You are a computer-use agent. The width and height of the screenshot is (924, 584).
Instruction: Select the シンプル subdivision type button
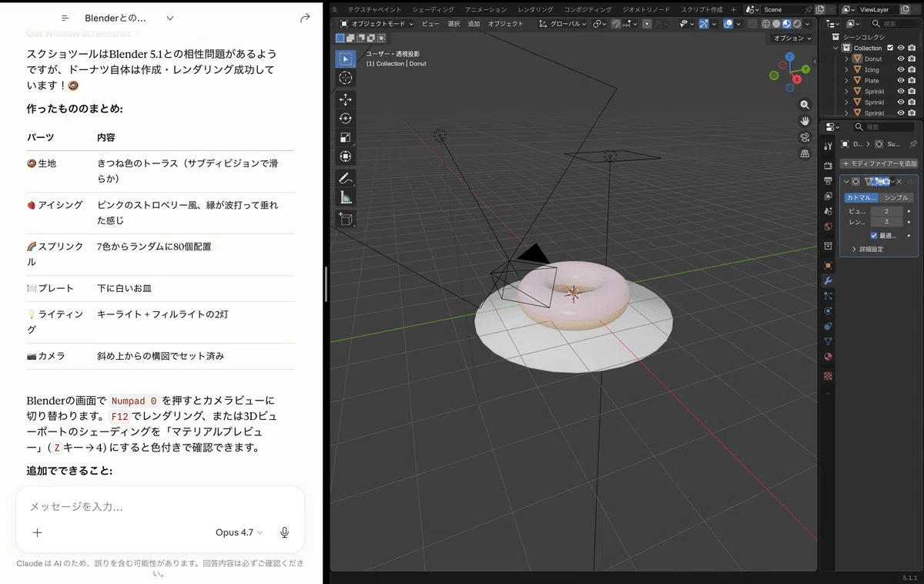tap(896, 198)
